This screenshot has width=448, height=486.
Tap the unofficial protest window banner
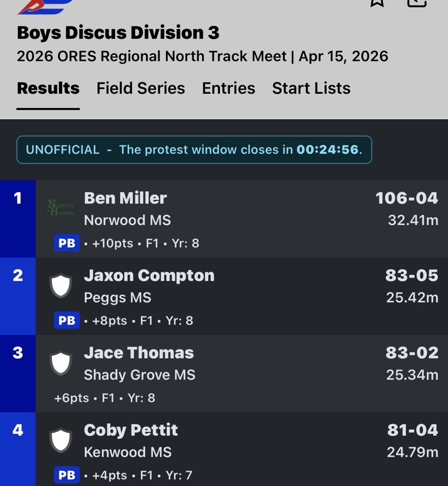click(x=194, y=149)
